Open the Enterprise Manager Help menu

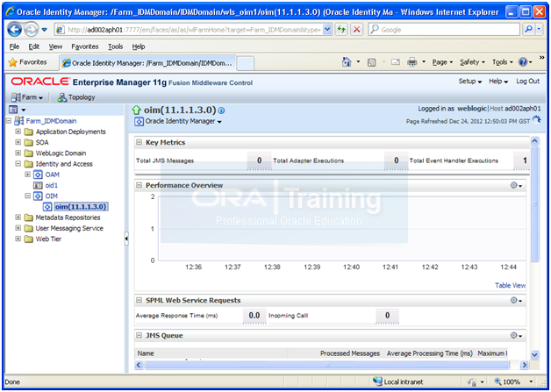pyautogui.click(x=498, y=82)
